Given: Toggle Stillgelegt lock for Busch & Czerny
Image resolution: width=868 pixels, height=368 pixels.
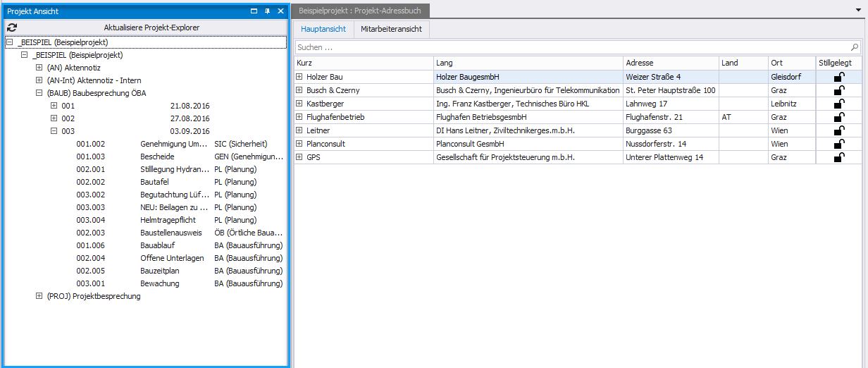Looking at the screenshot, I should (839, 90).
